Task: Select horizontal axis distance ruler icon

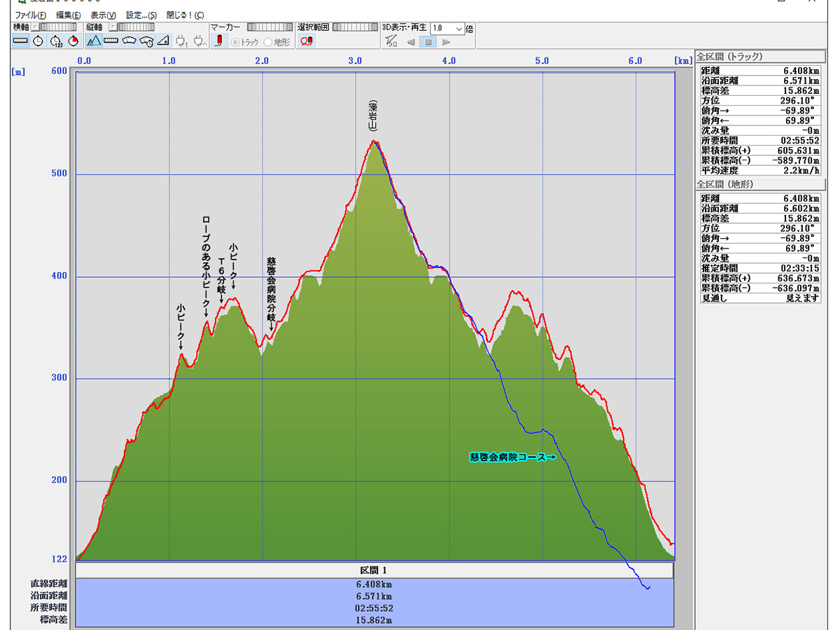Action: click(x=20, y=41)
